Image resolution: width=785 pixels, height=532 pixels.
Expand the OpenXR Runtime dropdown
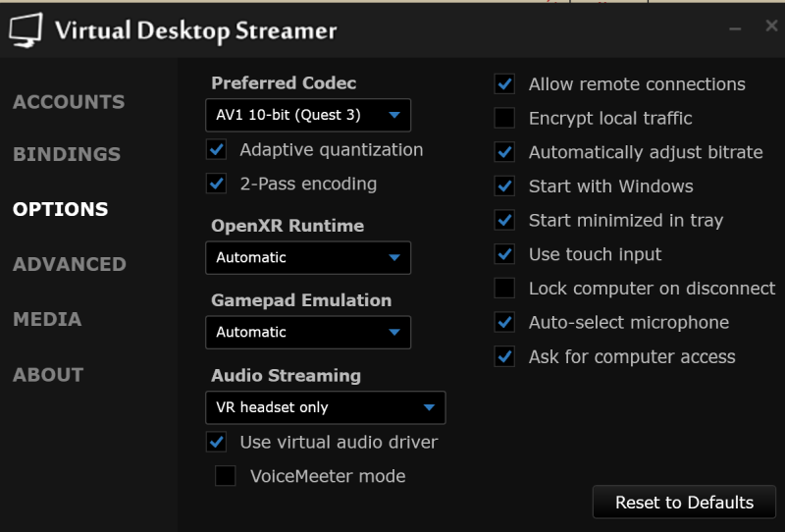[308, 257]
